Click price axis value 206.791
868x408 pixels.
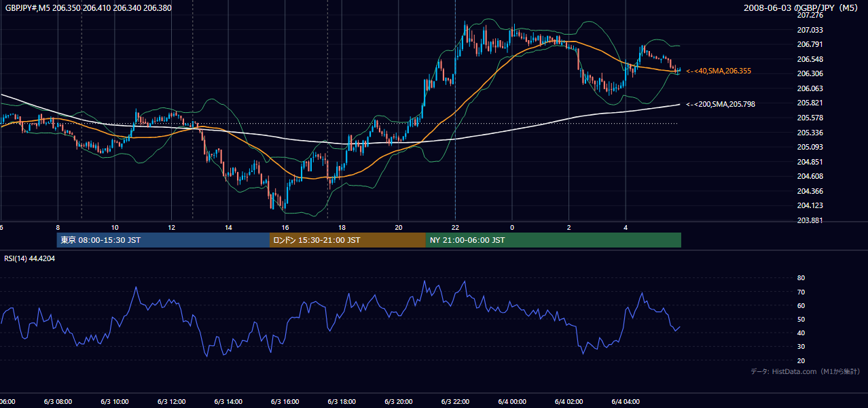coord(810,45)
